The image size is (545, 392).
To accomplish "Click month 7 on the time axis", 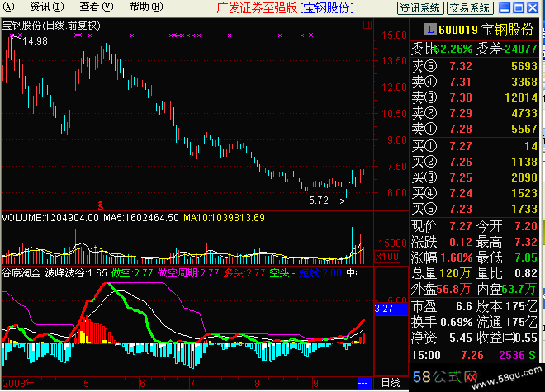I will pyautogui.click(x=192, y=383).
